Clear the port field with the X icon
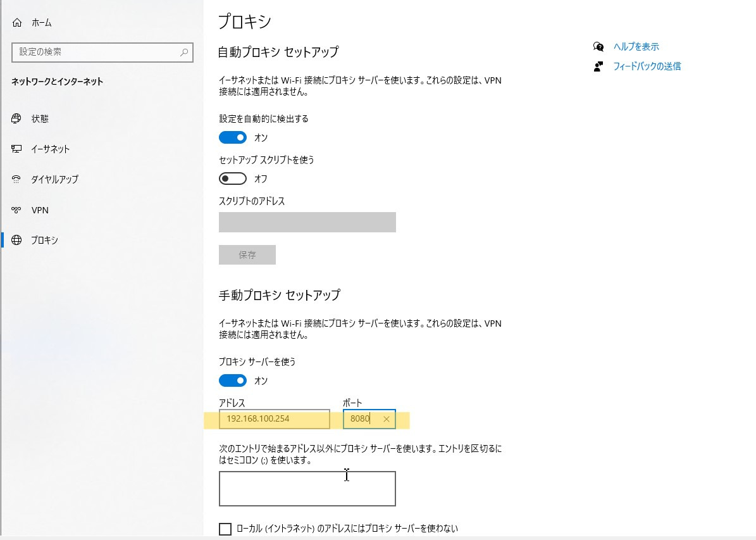 pyautogui.click(x=386, y=419)
